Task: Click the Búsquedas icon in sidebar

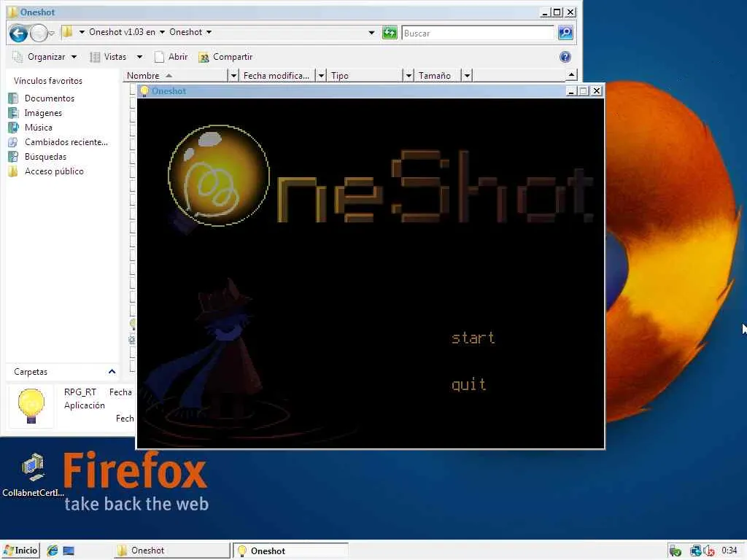Action: point(13,157)
